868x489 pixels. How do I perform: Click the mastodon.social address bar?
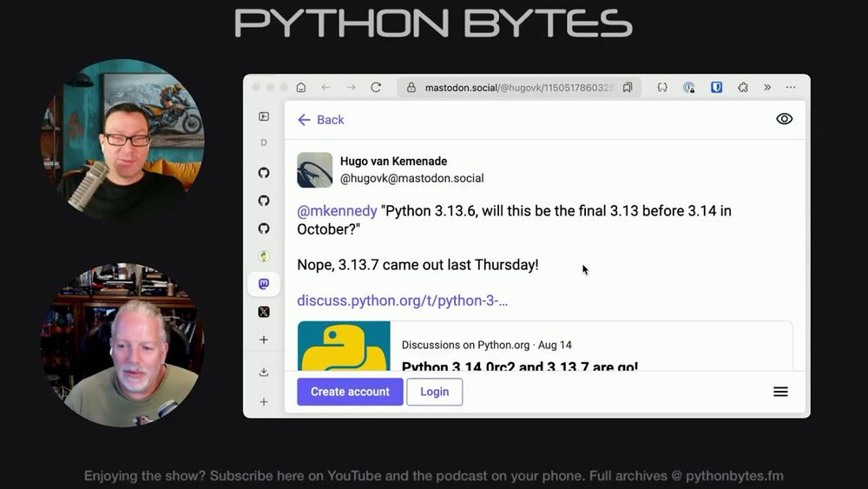point(519,88)
